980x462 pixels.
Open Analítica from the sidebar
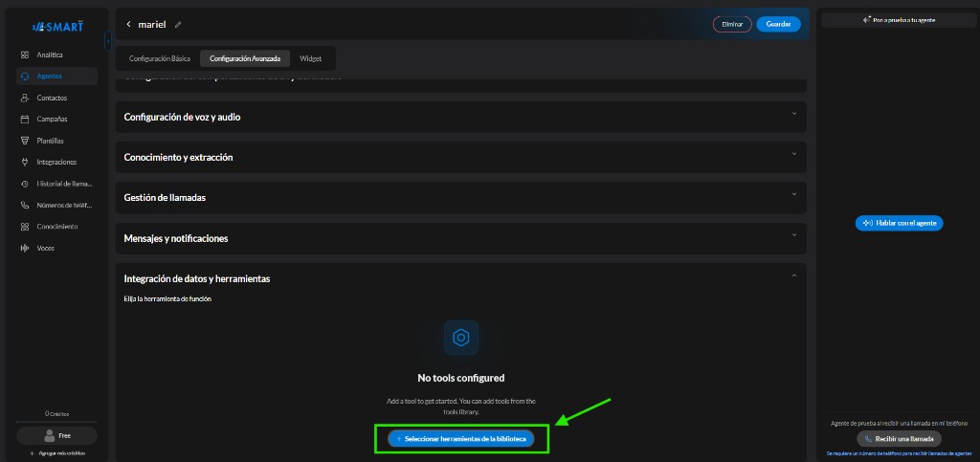point(50,55)
